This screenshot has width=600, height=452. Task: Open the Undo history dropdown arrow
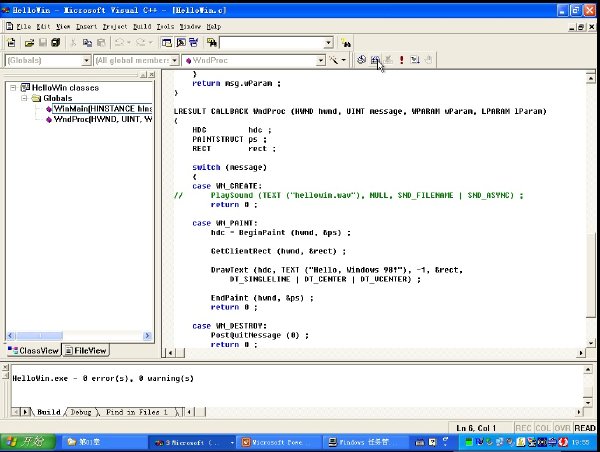click(129, 42)
